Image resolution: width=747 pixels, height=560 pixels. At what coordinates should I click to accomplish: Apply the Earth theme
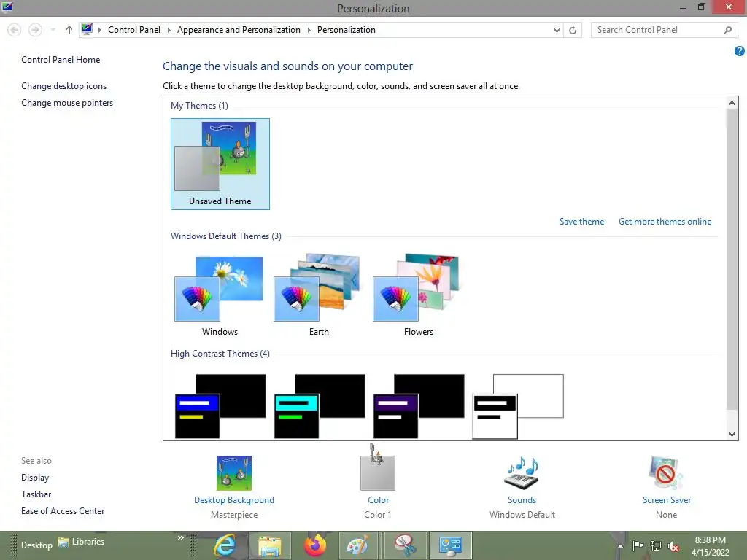point(318,296)
